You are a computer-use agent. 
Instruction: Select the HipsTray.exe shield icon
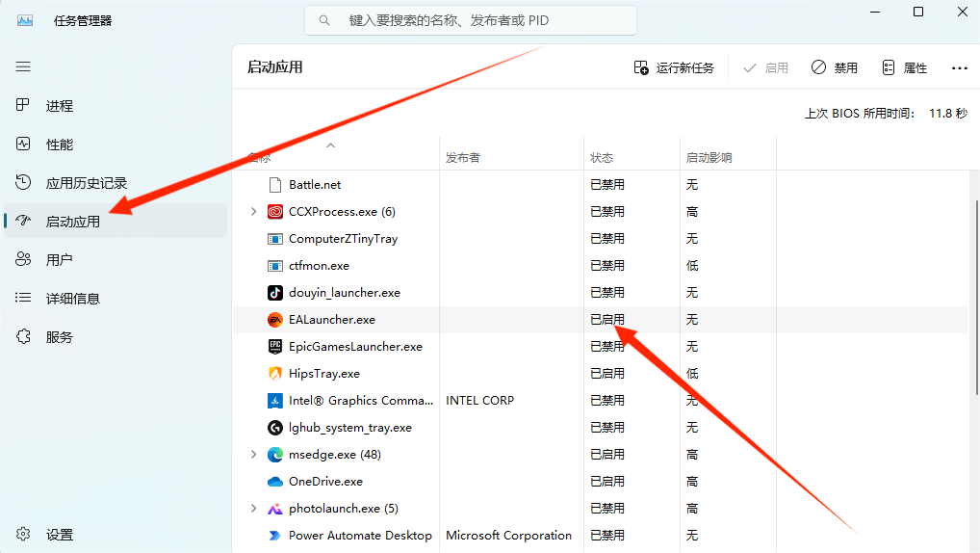click(275, 374)
